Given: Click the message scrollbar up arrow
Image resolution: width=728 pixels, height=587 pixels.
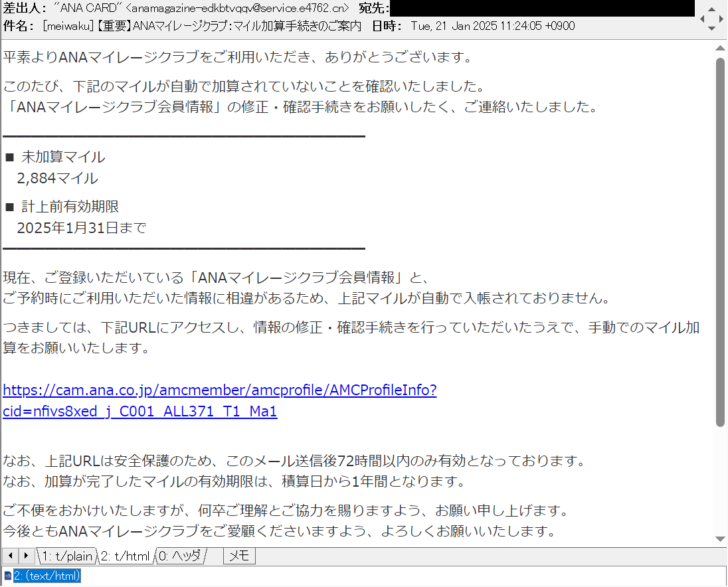Looking at the screenshot, I should point(720,48).
